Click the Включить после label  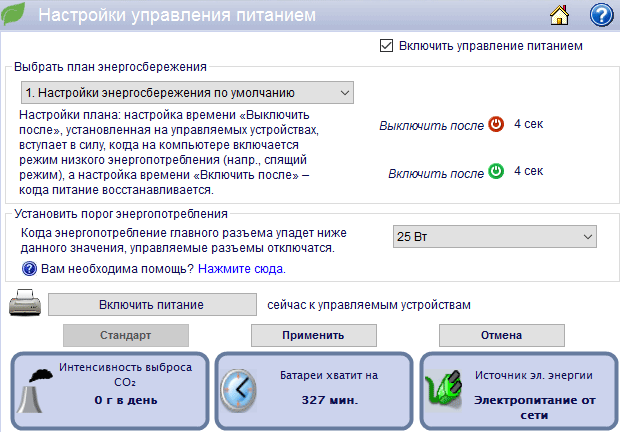[436, 174]
